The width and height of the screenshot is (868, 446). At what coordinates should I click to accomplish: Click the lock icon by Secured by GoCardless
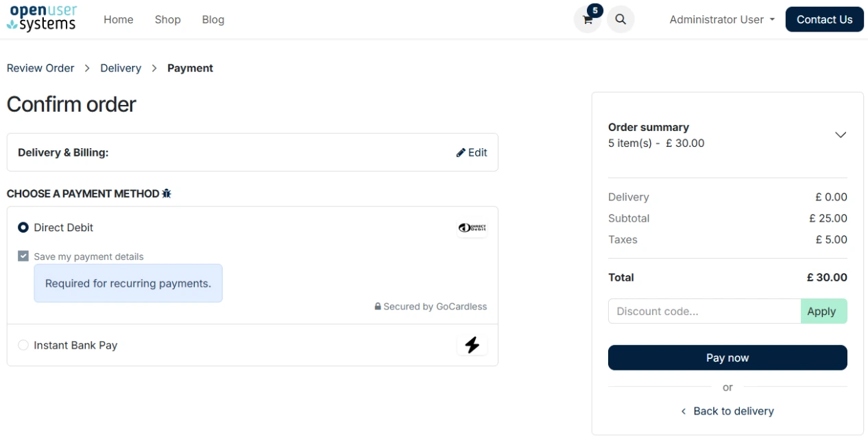tap(378, 307)
